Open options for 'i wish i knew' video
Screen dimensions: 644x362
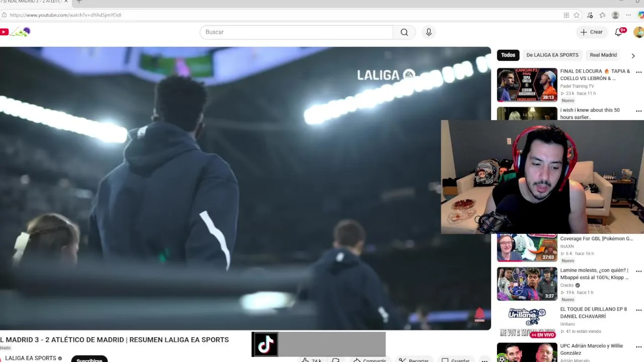638,111
